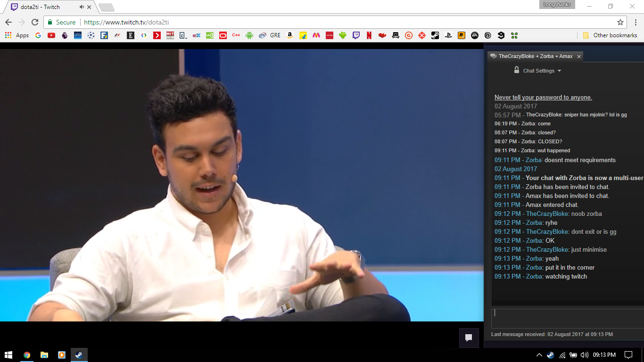Close the TheCrazyBloke + Zorba + Amax chat tab
This screenshot has height=362, width=644.
[579, 57]
